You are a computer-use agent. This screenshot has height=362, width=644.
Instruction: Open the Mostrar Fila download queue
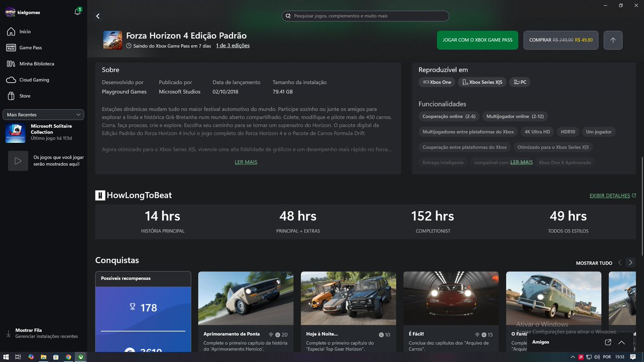click(43, 333)
